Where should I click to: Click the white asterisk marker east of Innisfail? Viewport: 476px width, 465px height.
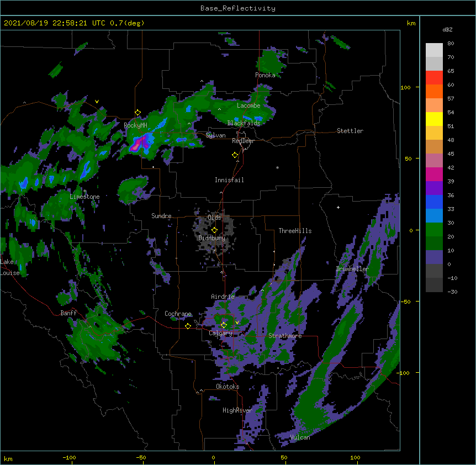point(277,167)
